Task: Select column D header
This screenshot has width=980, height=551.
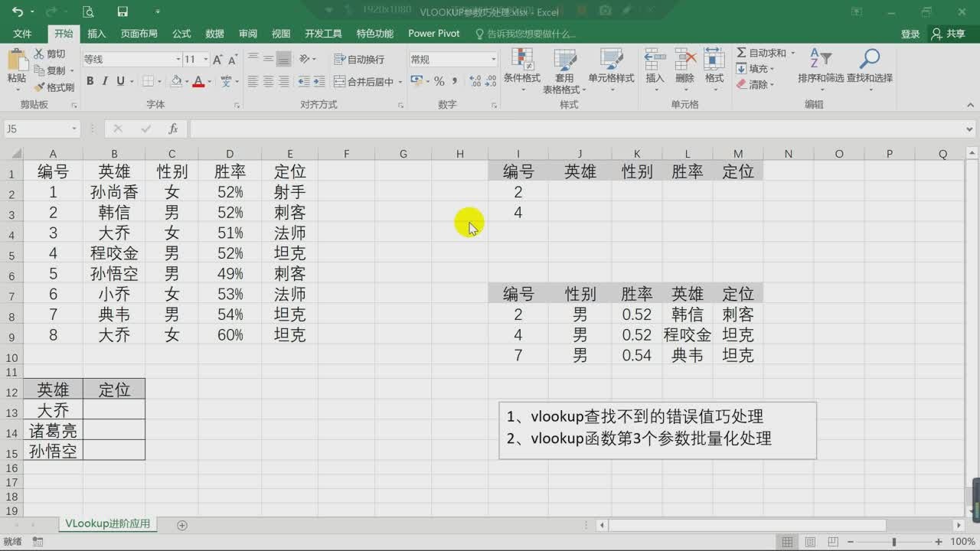Action: [x=230, y=154]
